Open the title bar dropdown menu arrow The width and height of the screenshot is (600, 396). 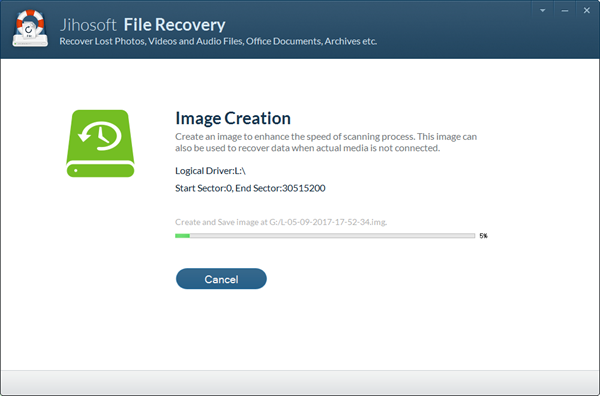coord(543,11)
